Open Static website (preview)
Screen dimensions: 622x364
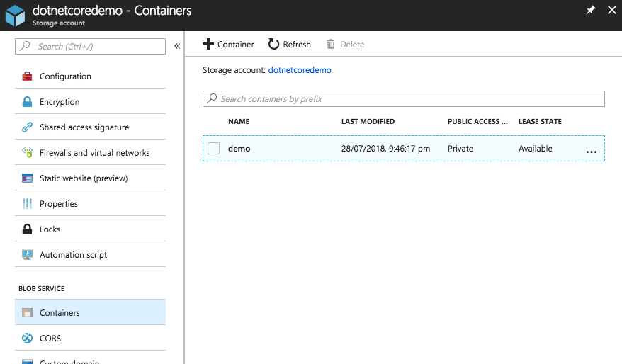tap(90, 178)
